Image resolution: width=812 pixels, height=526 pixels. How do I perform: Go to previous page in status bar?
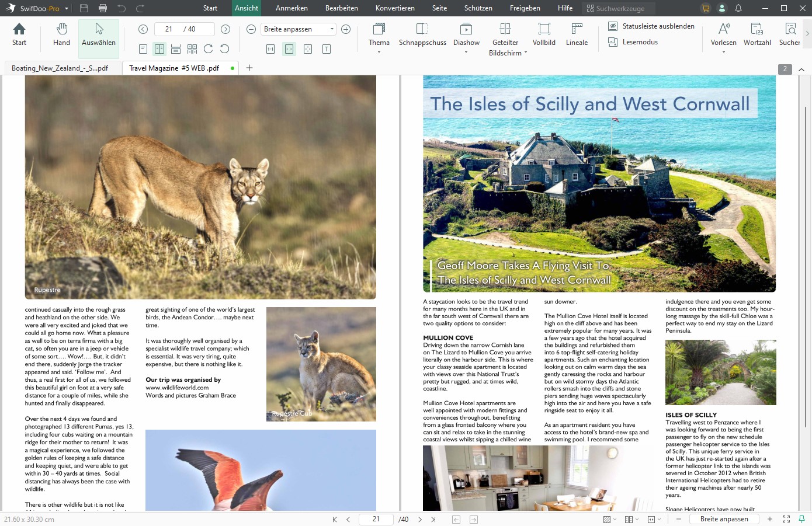click(x=348, y=519)
